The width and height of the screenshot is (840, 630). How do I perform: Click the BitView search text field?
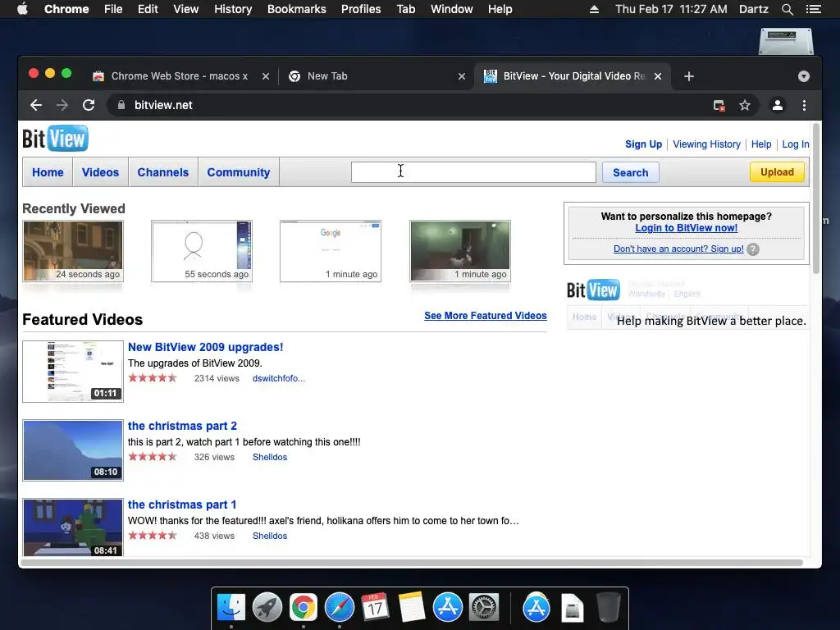click(x=473, y=172)
